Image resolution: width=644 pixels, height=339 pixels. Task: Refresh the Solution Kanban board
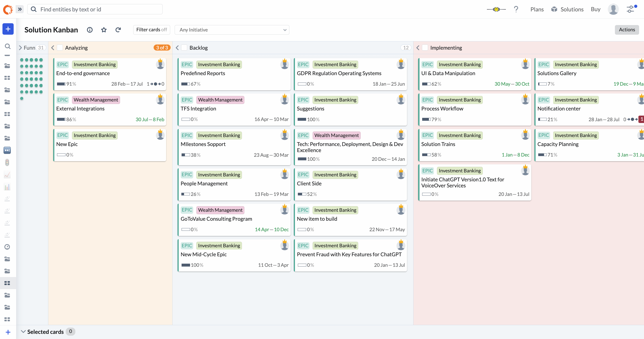[x=118, y=30]
